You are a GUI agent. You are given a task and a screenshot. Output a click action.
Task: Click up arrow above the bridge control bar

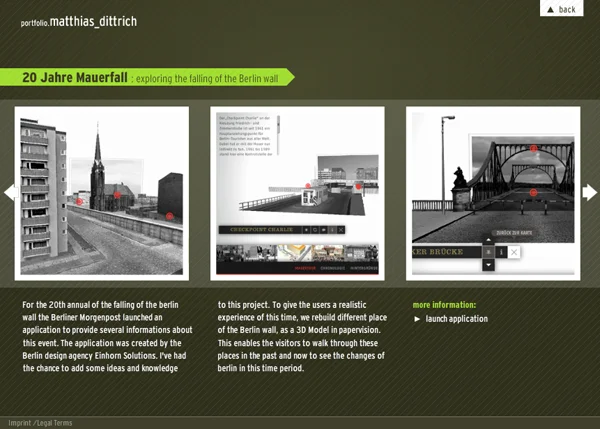coord(487,240)
